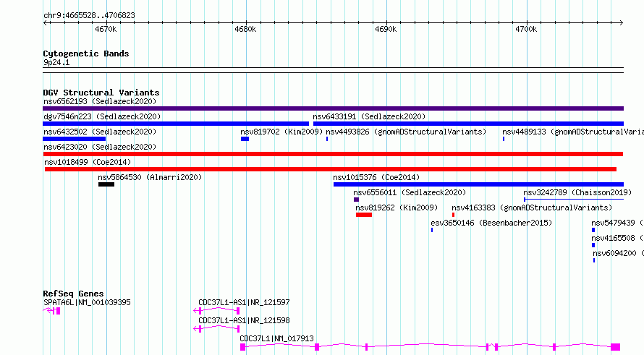
Task: Select the purple nsv6556011 variant block
Action: 357,200
